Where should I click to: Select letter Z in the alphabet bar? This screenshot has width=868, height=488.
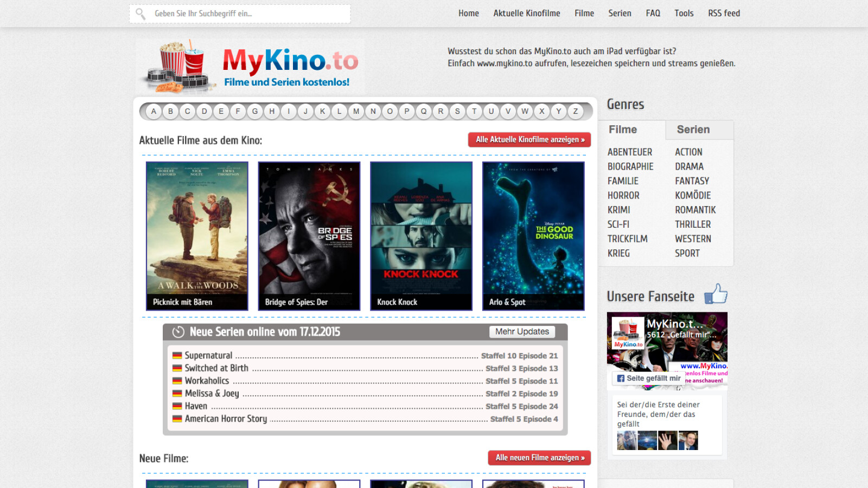pos(575,111)
